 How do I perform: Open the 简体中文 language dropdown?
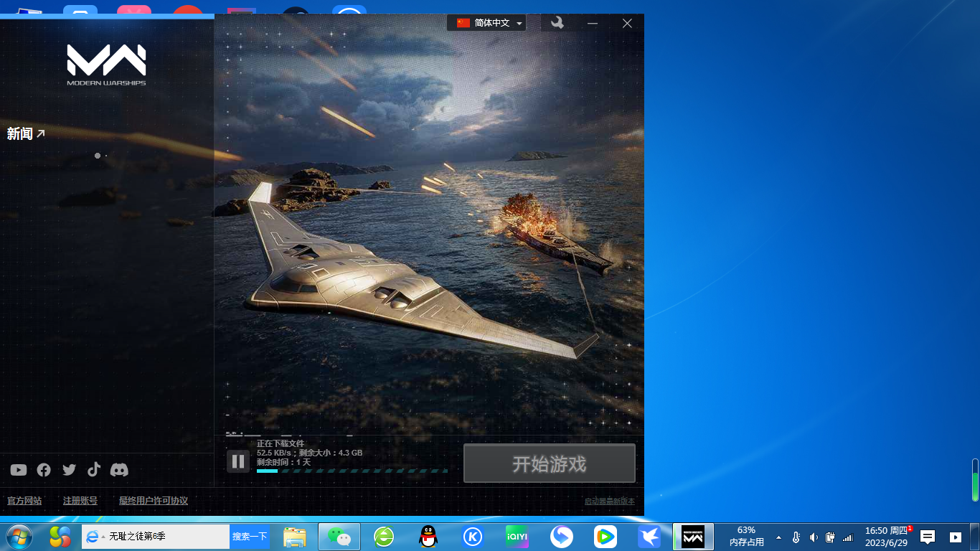[486, 23]
